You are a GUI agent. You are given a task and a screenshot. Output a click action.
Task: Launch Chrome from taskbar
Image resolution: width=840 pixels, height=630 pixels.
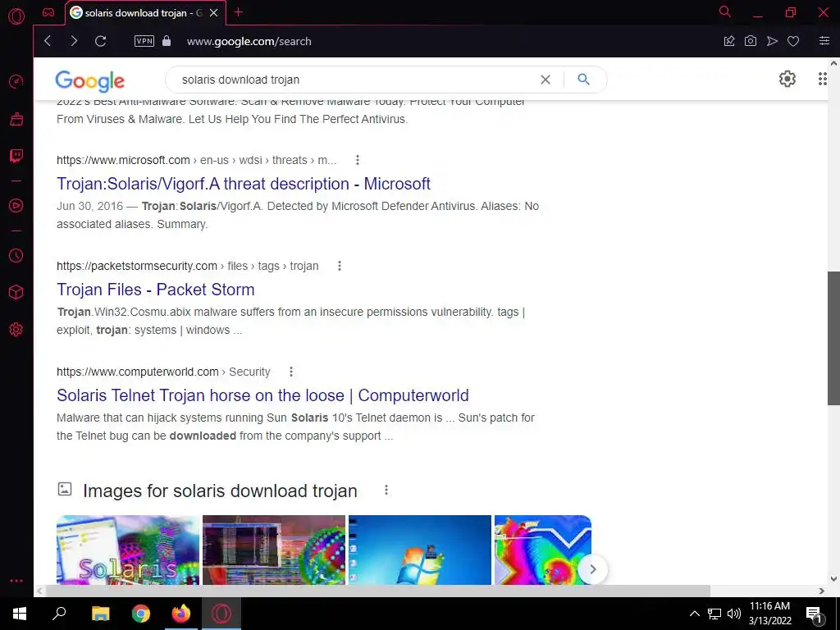(141, 614)
